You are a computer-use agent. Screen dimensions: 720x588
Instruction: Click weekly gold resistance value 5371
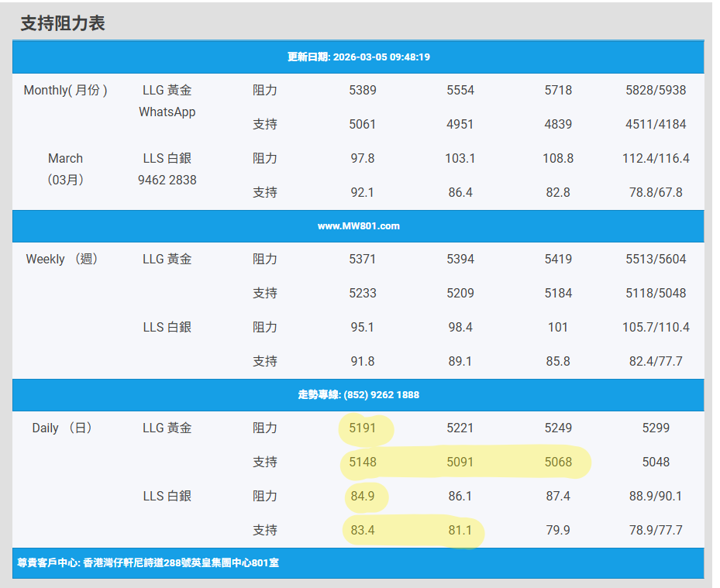pyautogui.click(x=363, y=260)
